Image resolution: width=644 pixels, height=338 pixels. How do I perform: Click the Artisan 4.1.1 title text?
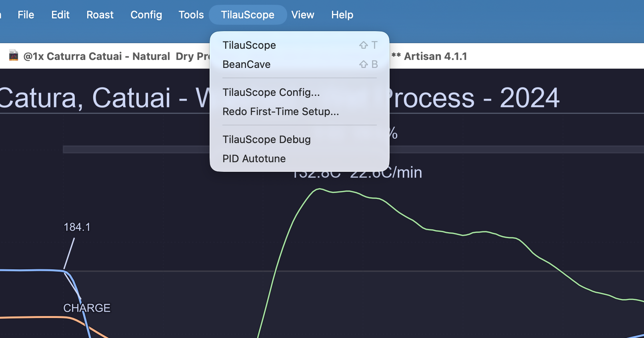[x=435, y=56]
